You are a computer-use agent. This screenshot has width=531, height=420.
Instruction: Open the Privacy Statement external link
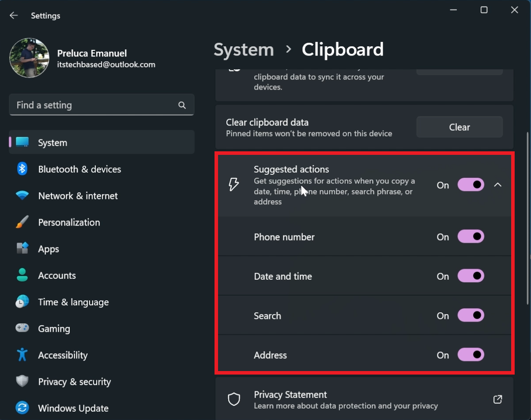pos(497,399)
